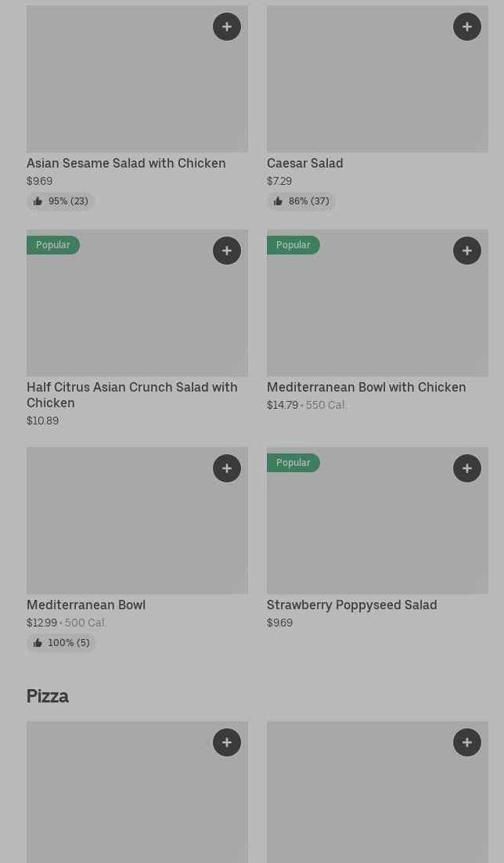This screenshot has height=863, width=504.
Task: Click the 86% (37) rating badge
Action: coord(301,201)
